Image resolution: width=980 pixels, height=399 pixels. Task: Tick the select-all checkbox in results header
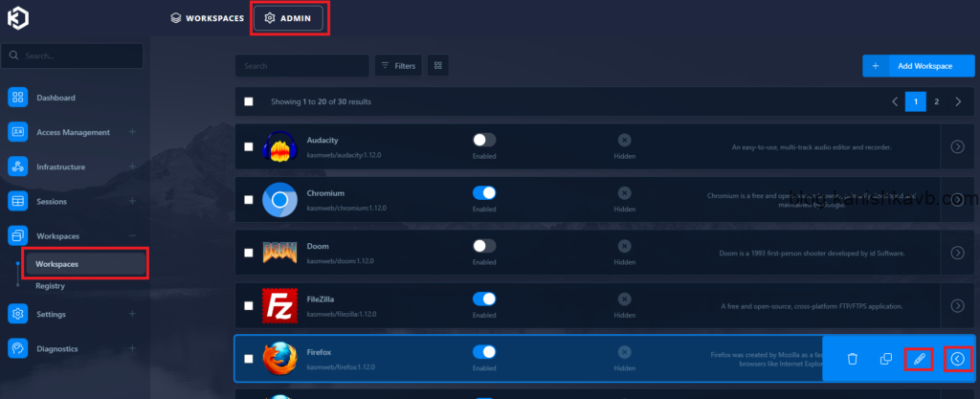[249, 101]
